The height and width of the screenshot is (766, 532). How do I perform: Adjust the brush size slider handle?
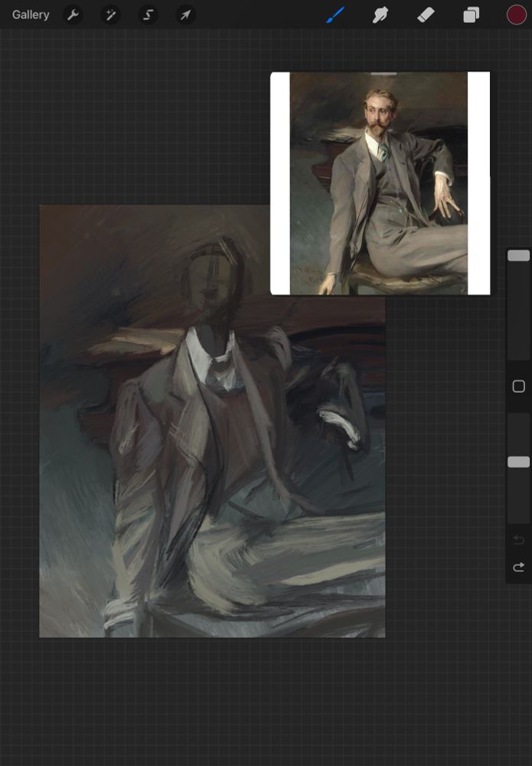[x=518, y=256]
